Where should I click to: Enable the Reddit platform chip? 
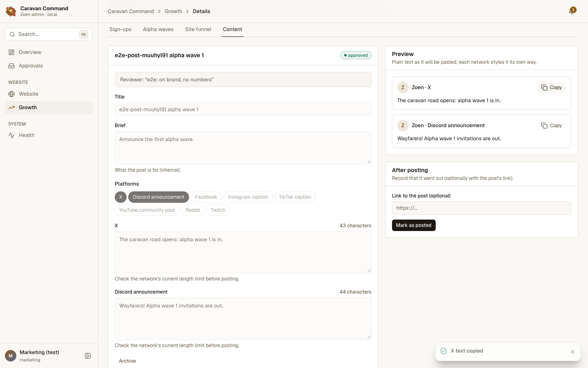[x=193, y=210]
